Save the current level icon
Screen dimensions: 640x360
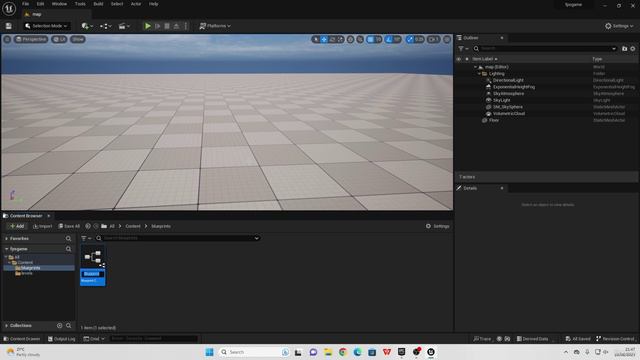pos(9,26)
